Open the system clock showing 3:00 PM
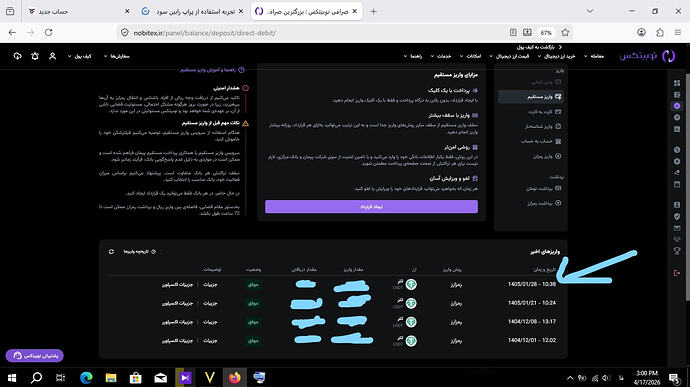 647,377
